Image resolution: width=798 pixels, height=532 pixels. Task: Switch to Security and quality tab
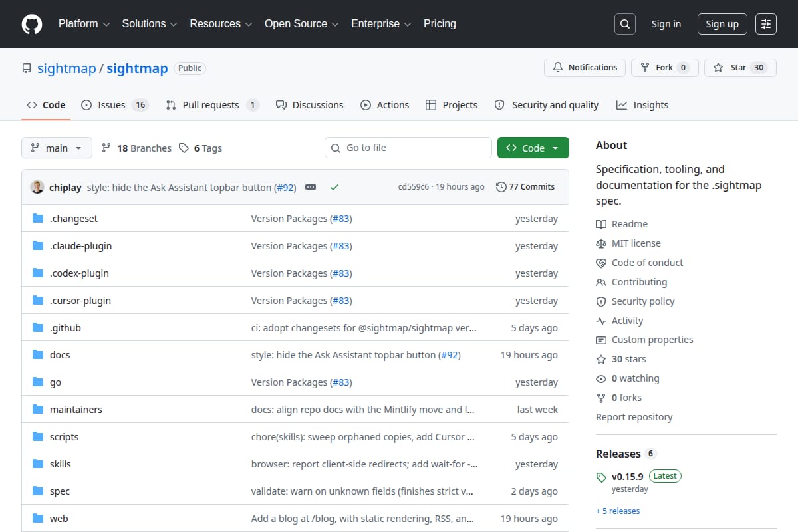(x=547, y=105)
